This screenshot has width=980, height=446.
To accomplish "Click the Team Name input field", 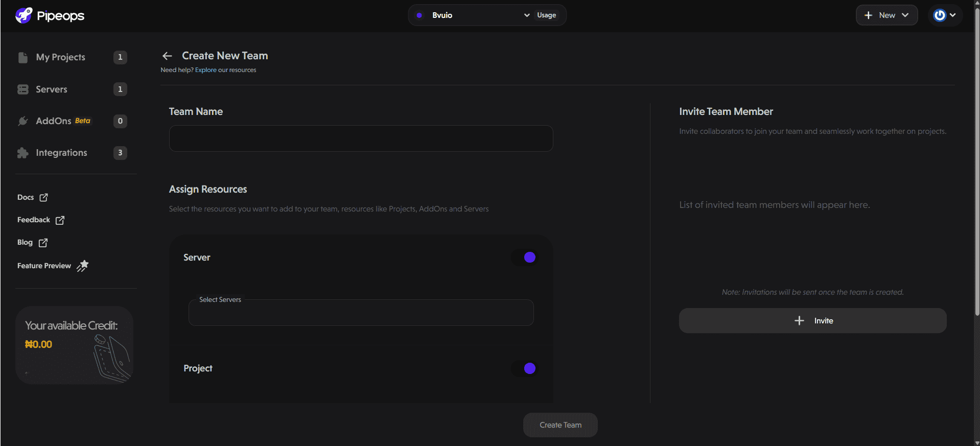I will coord(361,138).
